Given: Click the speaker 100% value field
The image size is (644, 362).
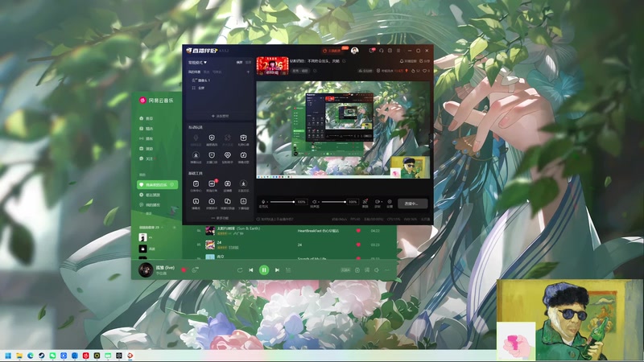Looking at the screenshot, I should coord(353,202).
